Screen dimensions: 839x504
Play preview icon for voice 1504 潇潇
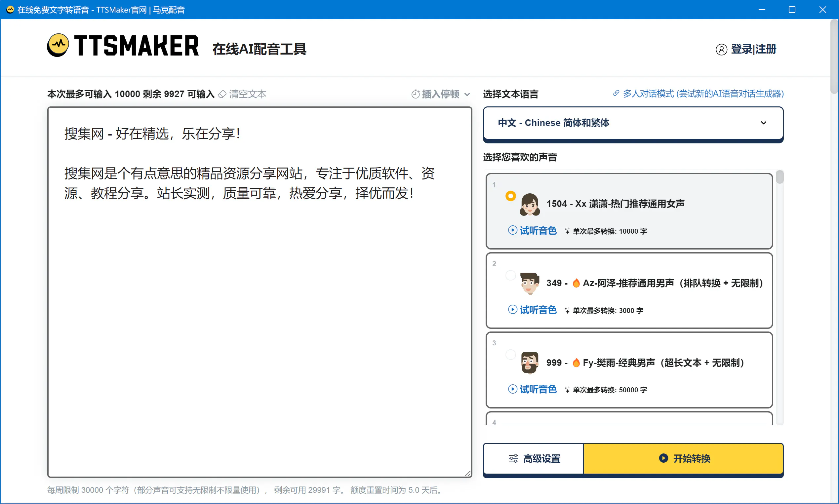point(513,230)
